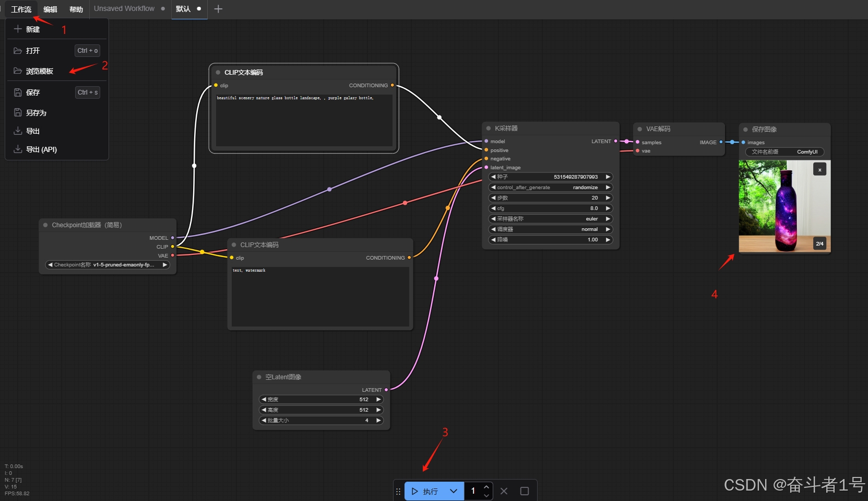Image resolution: width=868 pixels, height=501 pixels.
Task: Close image preview with x button
Action: click(819, 169)
